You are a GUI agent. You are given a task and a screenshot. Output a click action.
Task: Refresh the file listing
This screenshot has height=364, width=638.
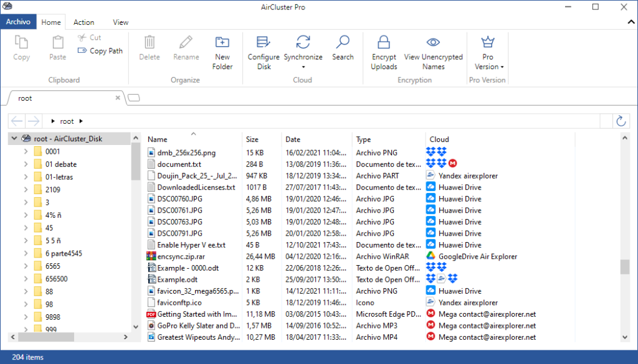(621, 121)
